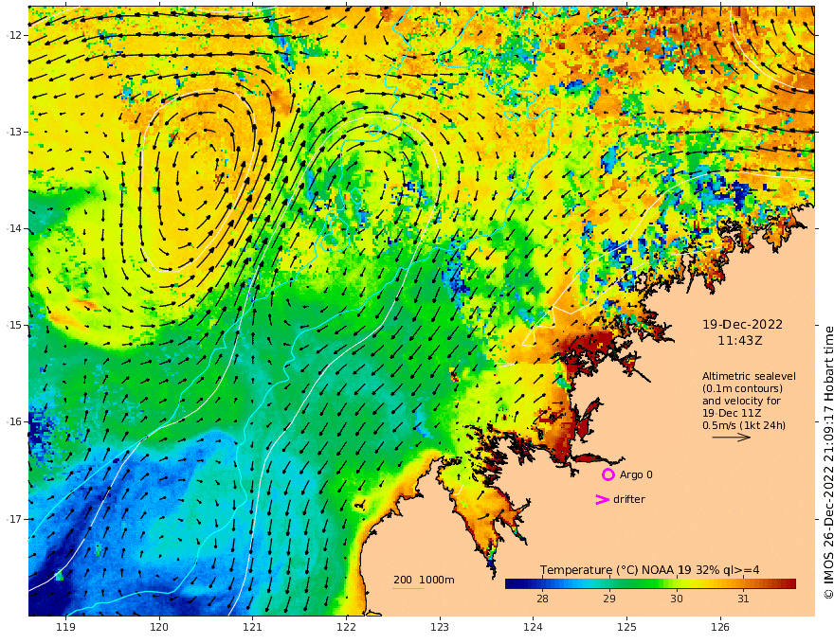Click the velocity scale arrow in legend
The height and width of the screenshot is (644, 834).
click(732, 438)
